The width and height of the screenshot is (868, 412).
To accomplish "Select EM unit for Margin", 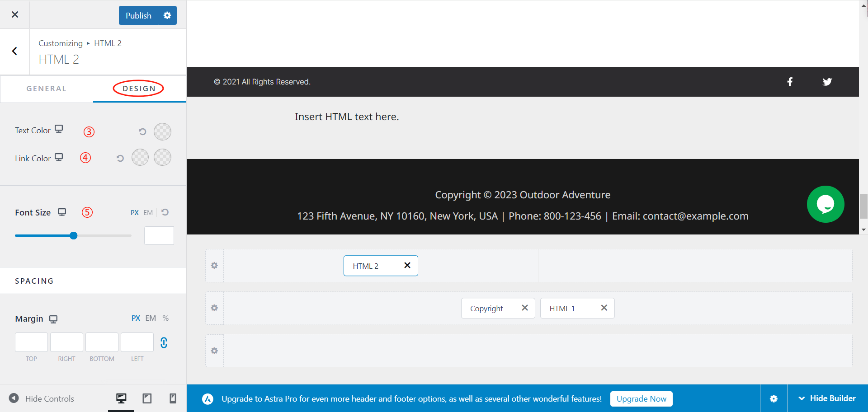I will pyautogui.click(x=151, y=318).
